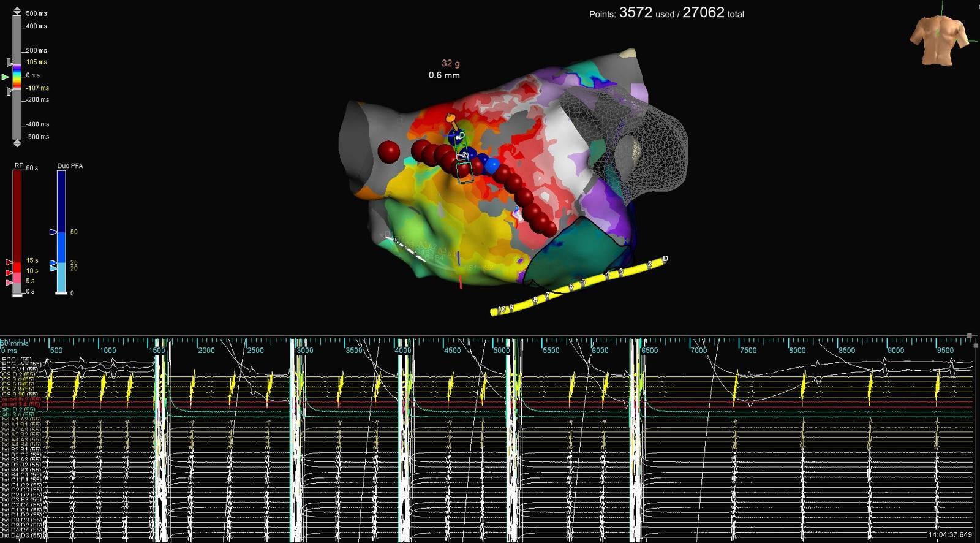Click the '32 g' contact force reading
The width and height of the screenshot is (980, 543).
[451, 63]
